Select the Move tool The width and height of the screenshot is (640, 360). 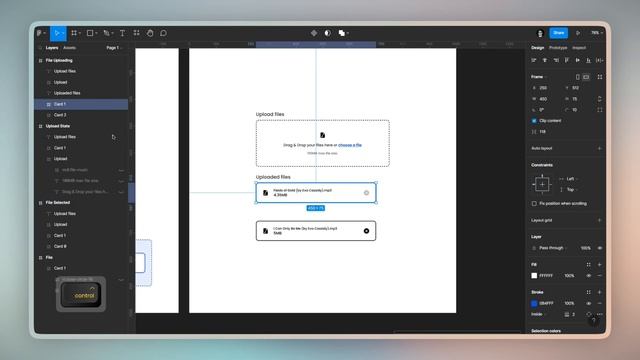[56, 33]
